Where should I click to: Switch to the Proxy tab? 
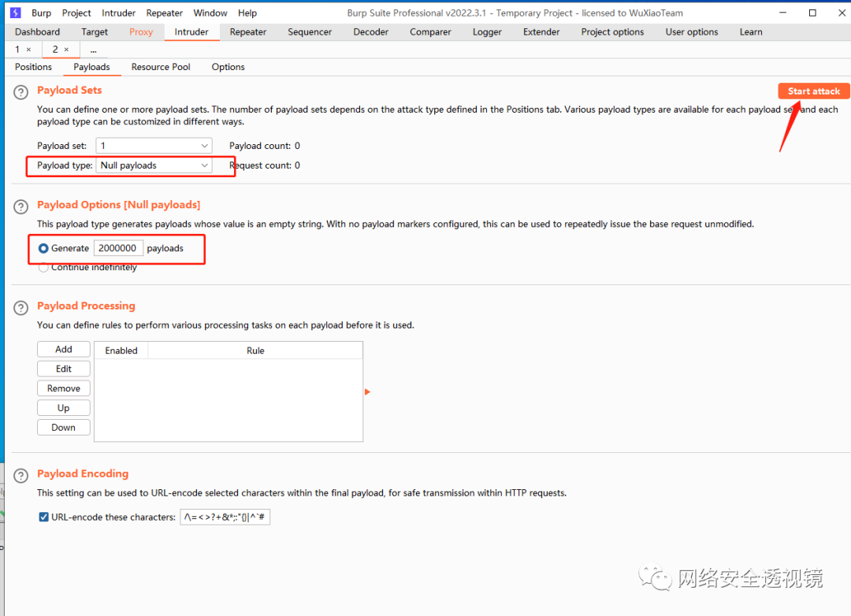141,32
